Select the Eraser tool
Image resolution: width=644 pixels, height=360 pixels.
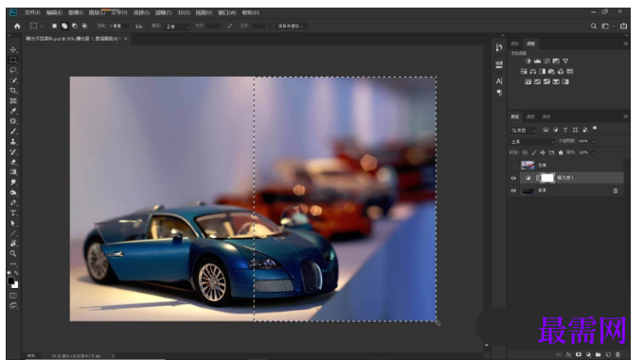13,162
